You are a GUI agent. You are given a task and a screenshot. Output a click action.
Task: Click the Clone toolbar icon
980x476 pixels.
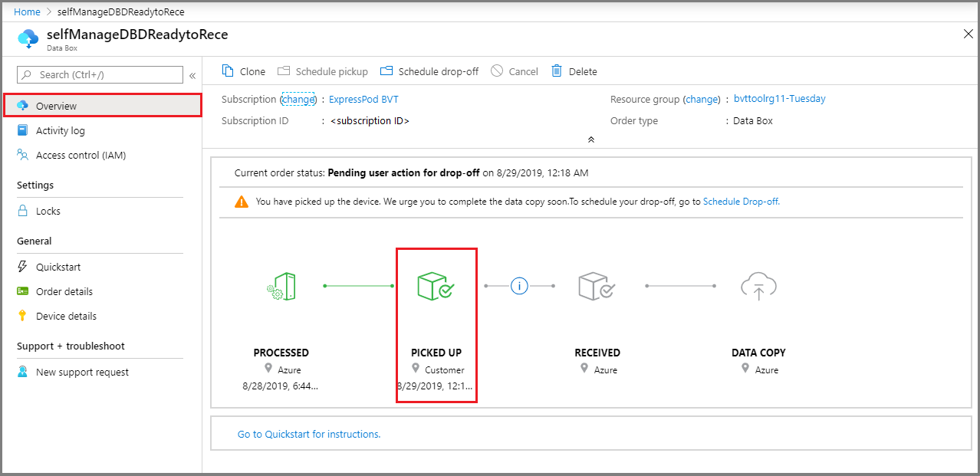click(x=228, y=71)
